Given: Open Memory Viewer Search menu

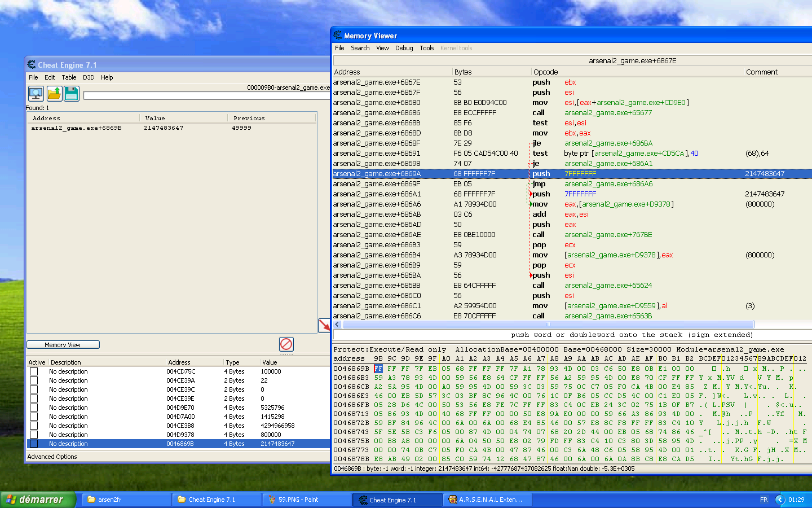Looking at the screenshot, I should [360, 48].
